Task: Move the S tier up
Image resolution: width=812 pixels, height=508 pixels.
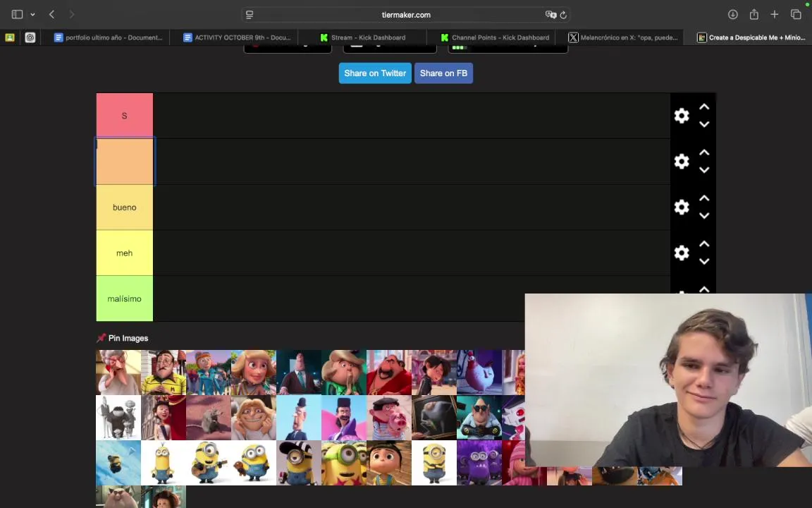Action: click(703, 107)
